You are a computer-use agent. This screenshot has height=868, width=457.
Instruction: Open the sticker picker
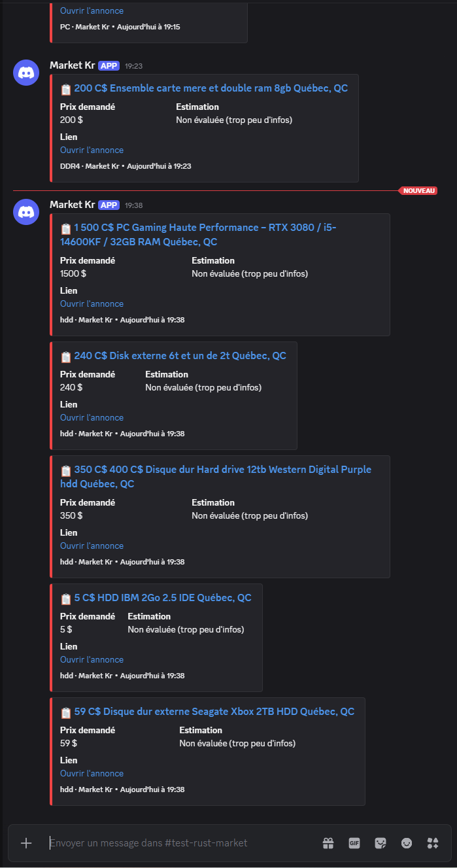381,843
